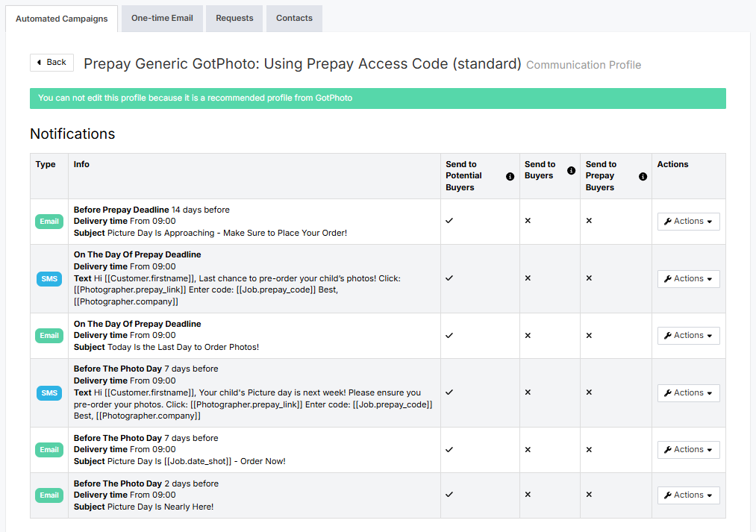Click Email badge for Today Is the Last Day row
The image size is (756, 532).
(x=49, y=336)
